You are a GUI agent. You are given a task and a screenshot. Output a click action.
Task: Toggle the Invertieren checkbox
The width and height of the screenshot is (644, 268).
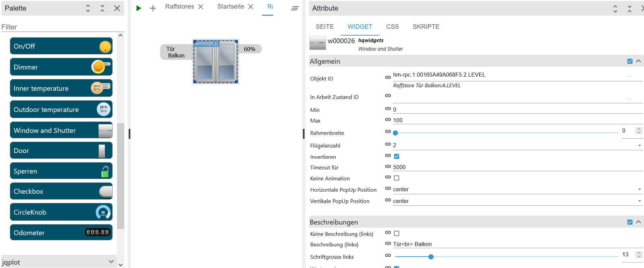397,156
